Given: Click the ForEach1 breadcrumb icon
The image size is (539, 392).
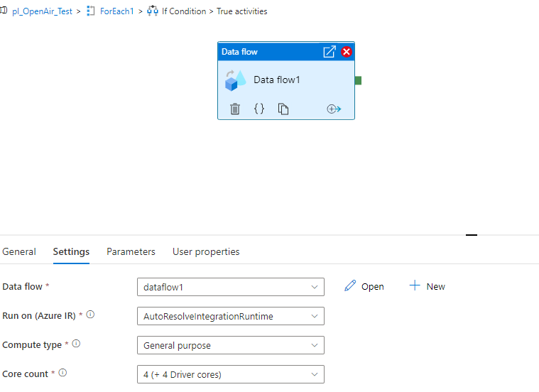Looking at the screenshot, I should click(x=90, y=11).
